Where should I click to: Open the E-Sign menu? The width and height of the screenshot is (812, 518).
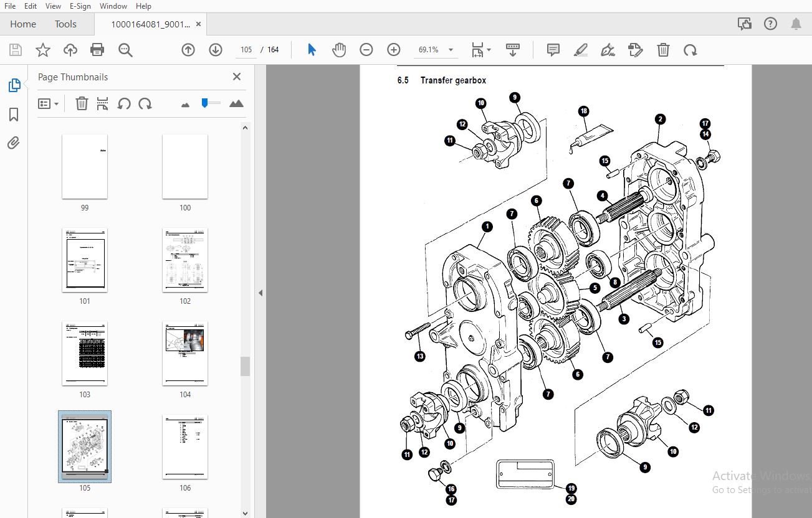click(x=80, y=6)
